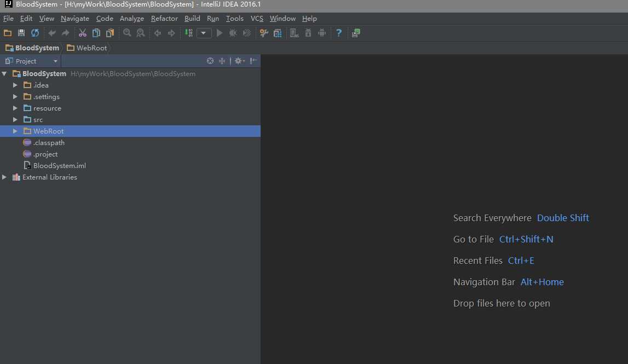The width and height of the screenshot is (628, 364).
Task: Select the BloodSystem.iml file
Action: [x=59, y=165]
